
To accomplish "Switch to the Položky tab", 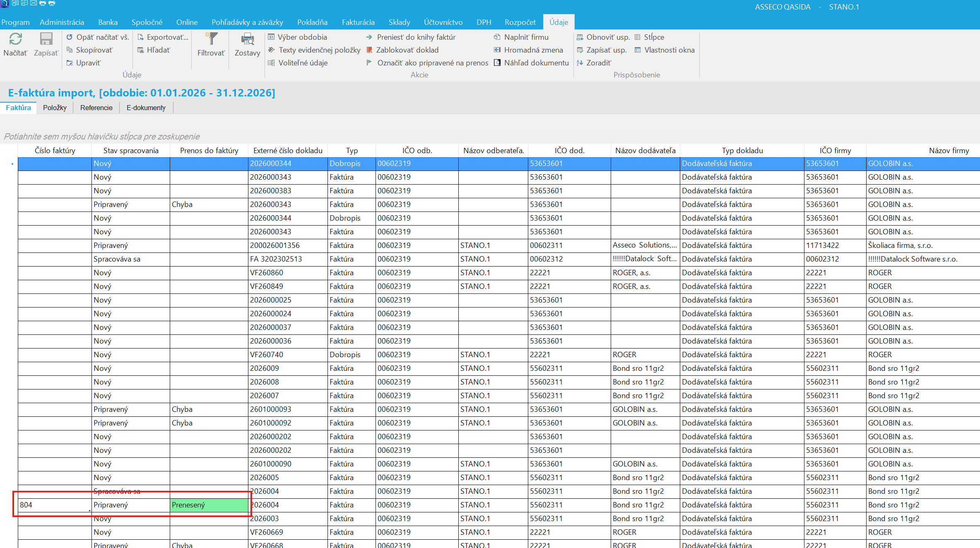I will [55, 108].
